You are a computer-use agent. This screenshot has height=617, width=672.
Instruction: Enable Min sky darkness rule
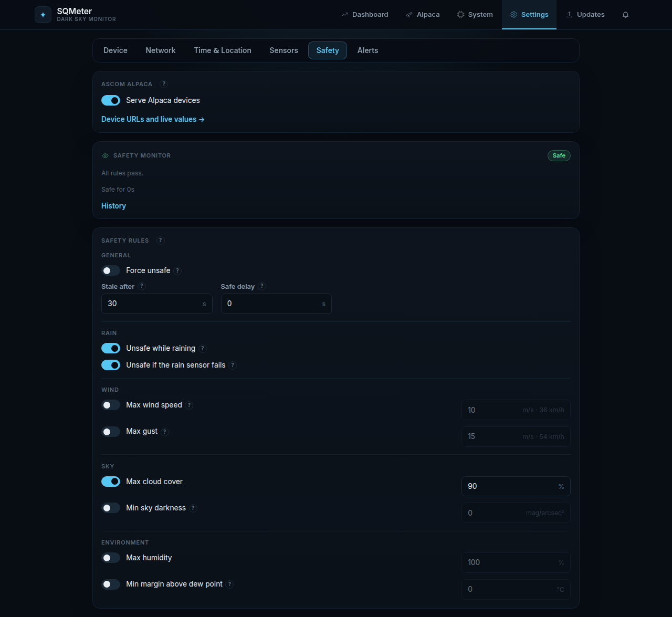(x=111, y=508)
